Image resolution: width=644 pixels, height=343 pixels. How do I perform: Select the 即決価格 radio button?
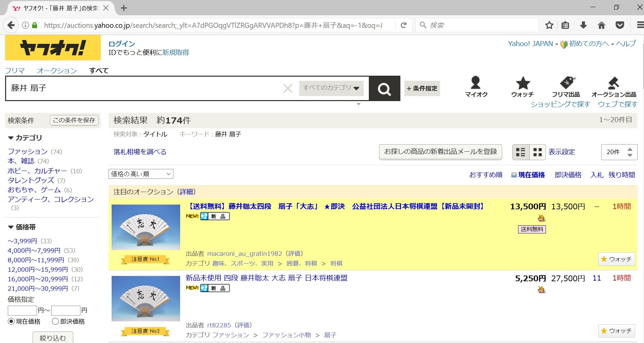55,321
